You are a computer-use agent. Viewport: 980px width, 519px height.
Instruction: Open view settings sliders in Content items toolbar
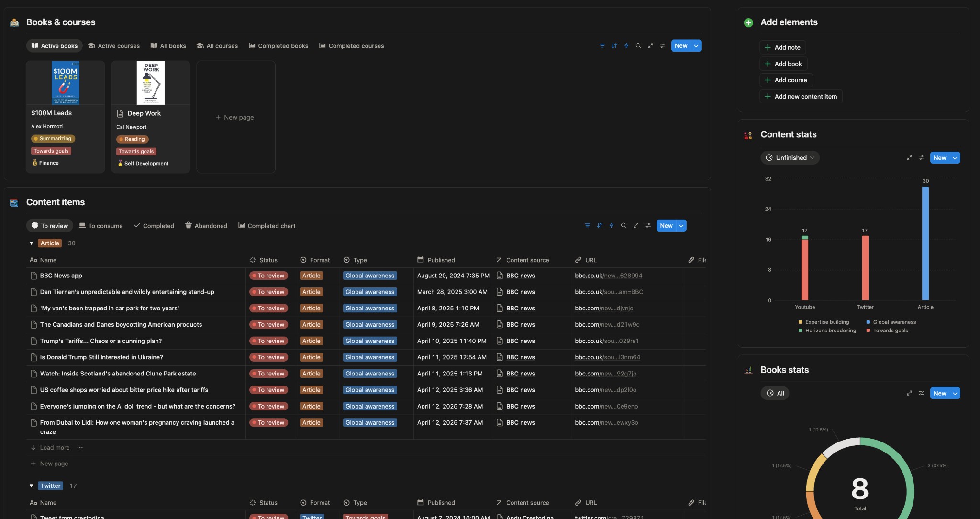[x=648, y=225]
